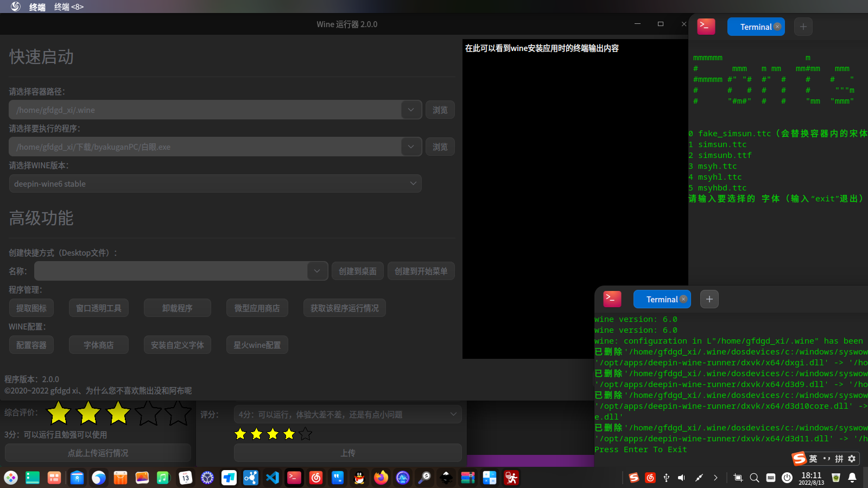Open the search magnifier in tray
This screenshot has height=488, width=868.
point(755,478)
